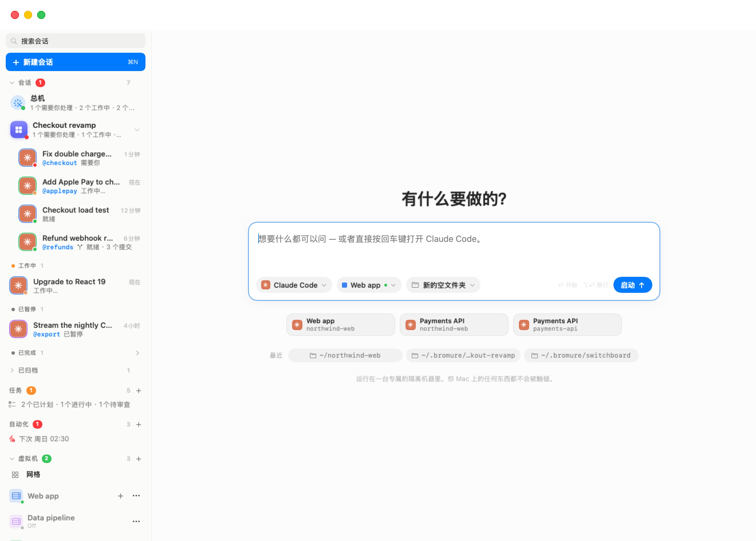Click the Web app virtual machine icon
756x541 pixels.
pos(16,496)
